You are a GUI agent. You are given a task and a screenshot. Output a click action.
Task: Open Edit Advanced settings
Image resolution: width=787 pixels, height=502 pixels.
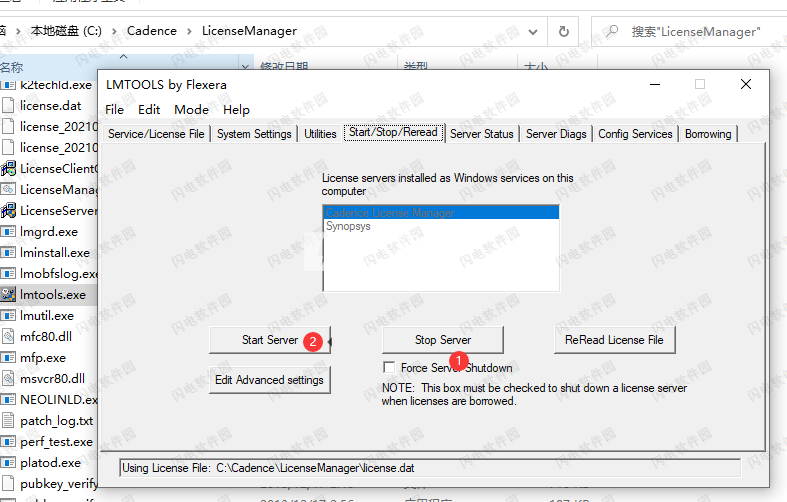[270, 380]
